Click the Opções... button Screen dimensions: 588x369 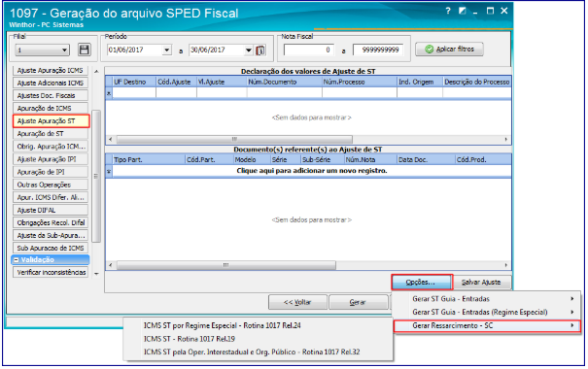pyautogui.click(x=422, y=282)
